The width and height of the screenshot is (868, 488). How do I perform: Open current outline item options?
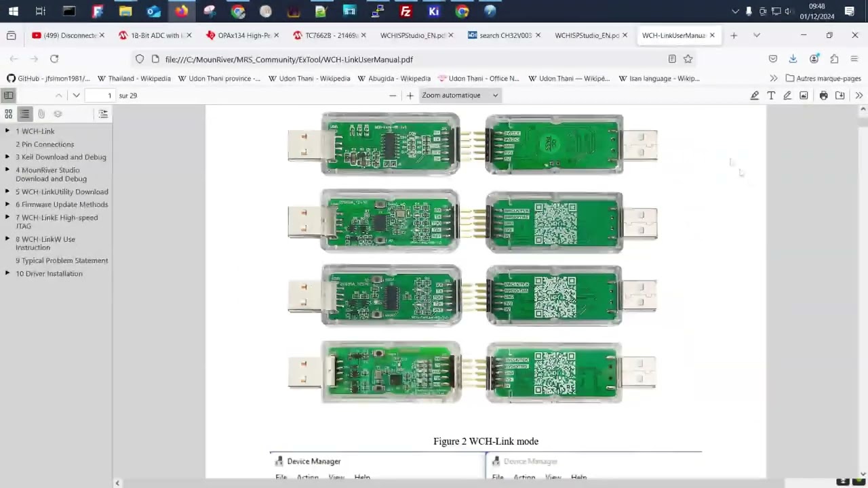[x=103, y=114]
